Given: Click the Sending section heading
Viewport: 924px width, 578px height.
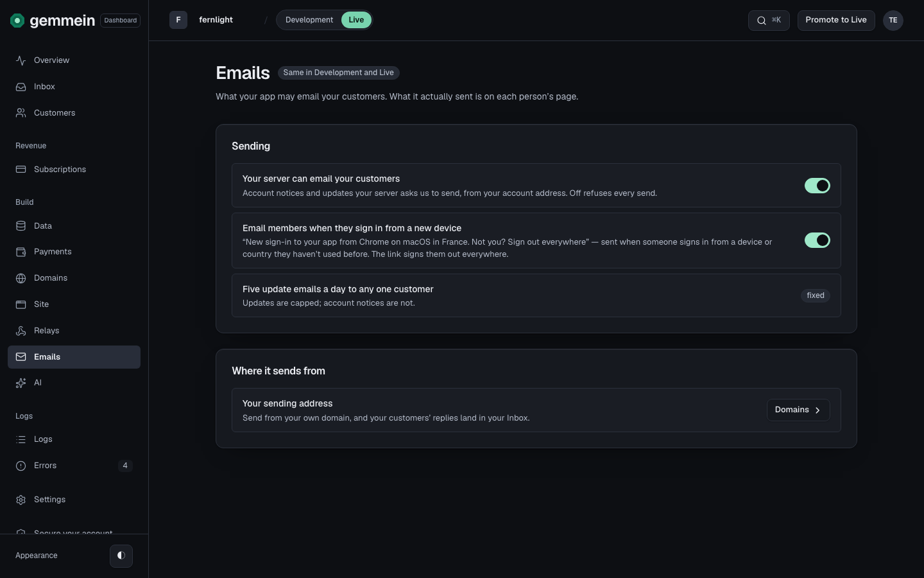Looking at the screenshot, I should (251, 146).
